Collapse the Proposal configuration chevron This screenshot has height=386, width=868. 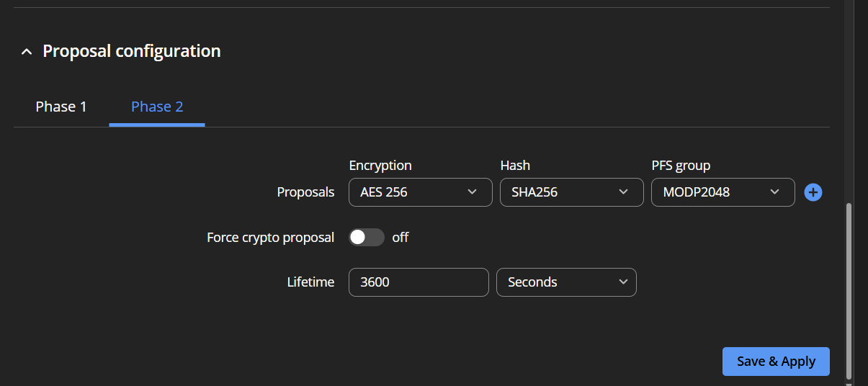pyautogui.click(x=27, y=52)
